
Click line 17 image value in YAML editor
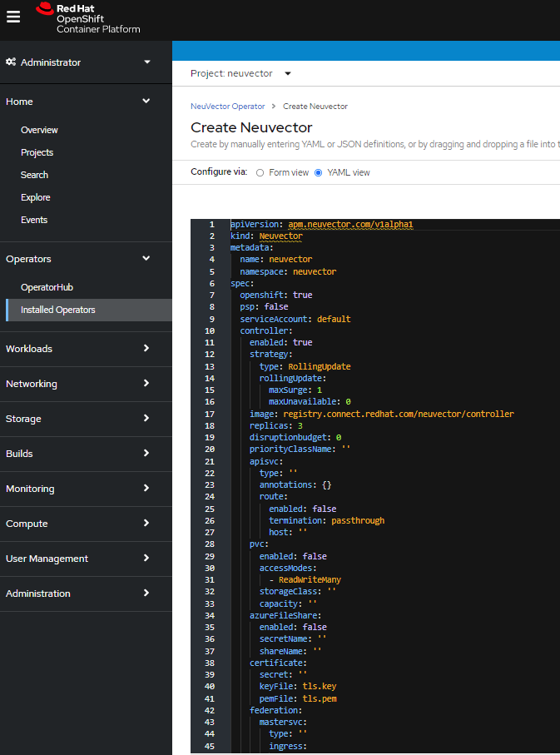398,414
